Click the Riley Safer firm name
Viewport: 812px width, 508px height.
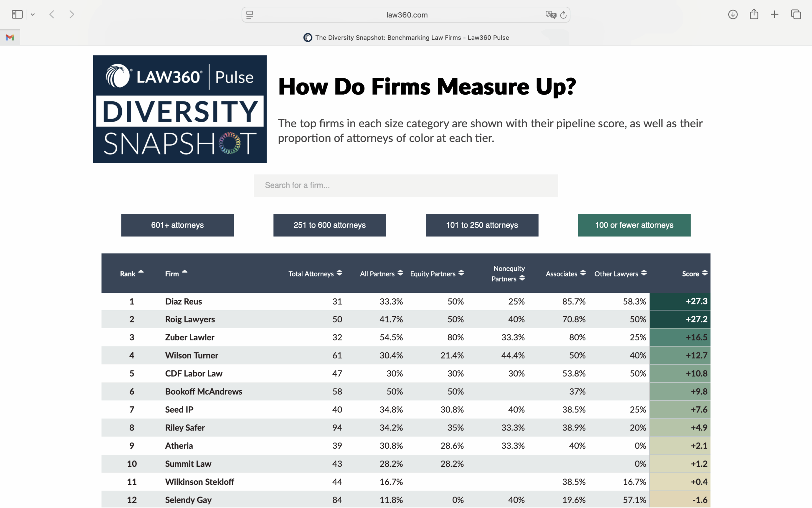point(185,428)
